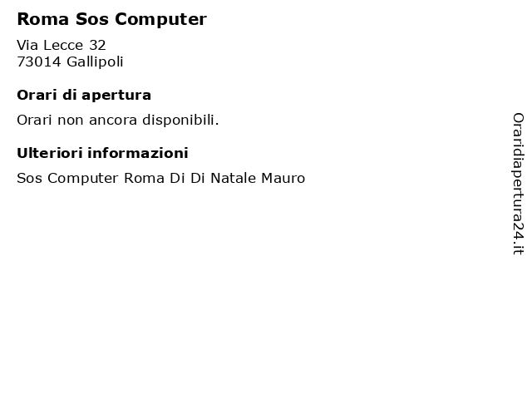Select the Via Lecce 32 address line
This screenshot has width=532, height=399.
[x=62, y=45]
